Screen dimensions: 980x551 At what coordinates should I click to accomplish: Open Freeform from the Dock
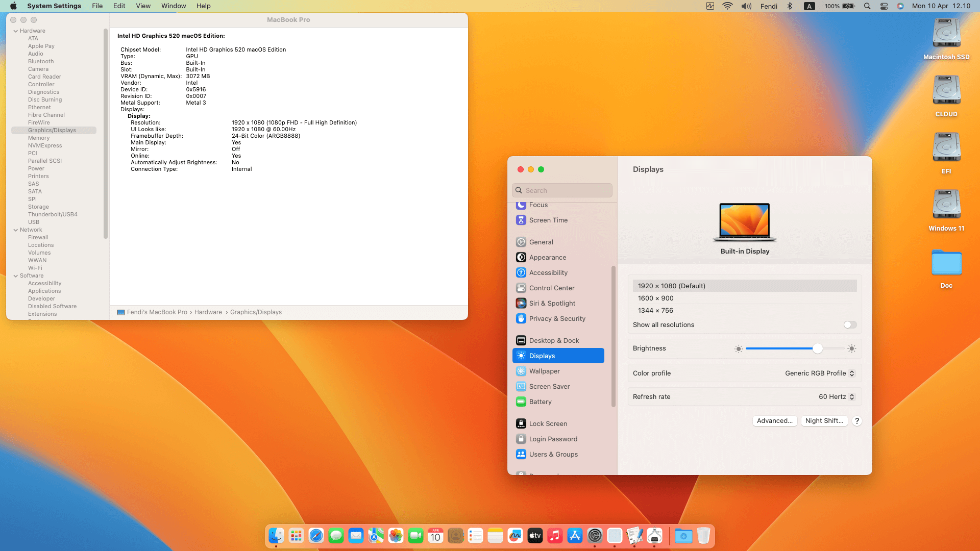tap(515, 536)
